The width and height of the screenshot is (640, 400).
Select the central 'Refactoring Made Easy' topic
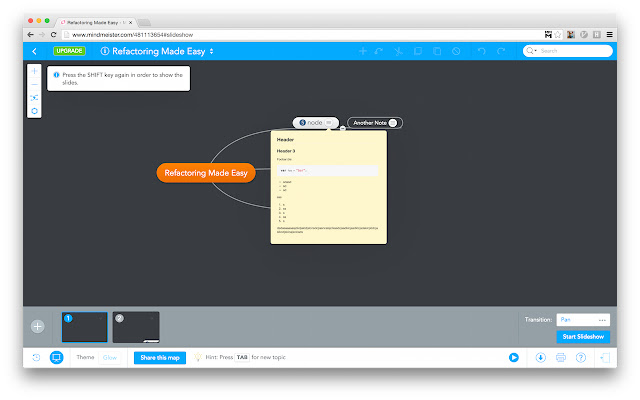point(206,173)
